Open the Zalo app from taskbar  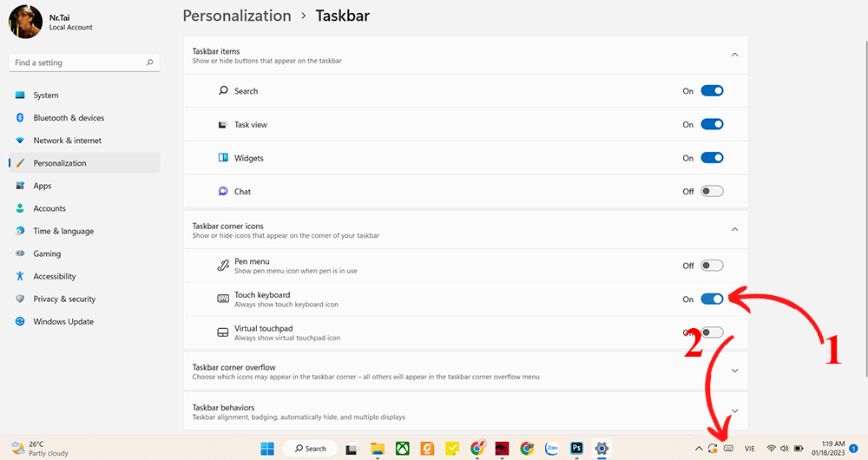point(552,449)
